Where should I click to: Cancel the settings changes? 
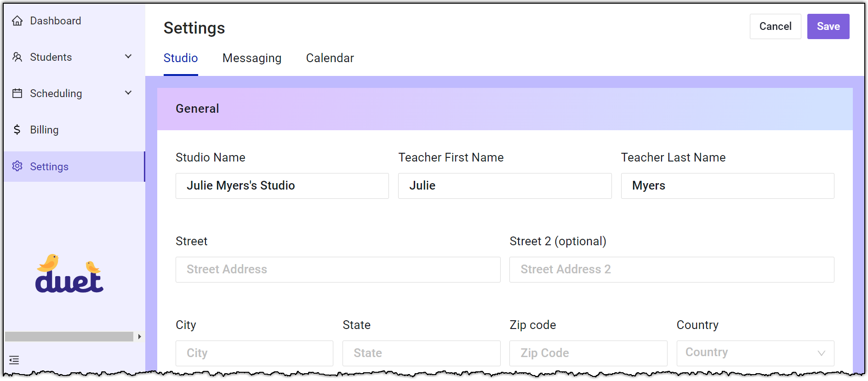(x=775, y=26)
